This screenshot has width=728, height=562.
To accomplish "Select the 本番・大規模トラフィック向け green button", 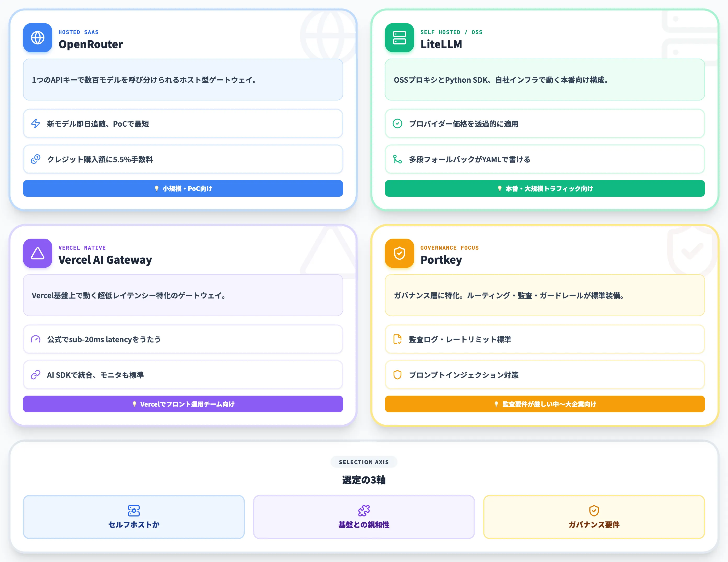I will point(545,188).
